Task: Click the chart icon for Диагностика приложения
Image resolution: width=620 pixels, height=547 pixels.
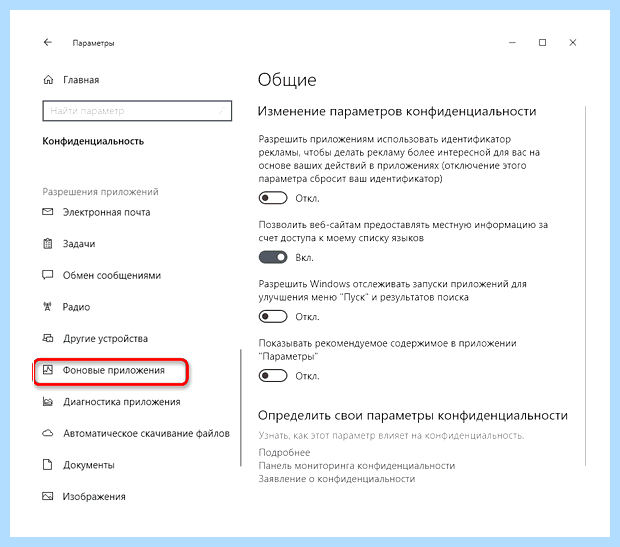Action: coord(48,401)
